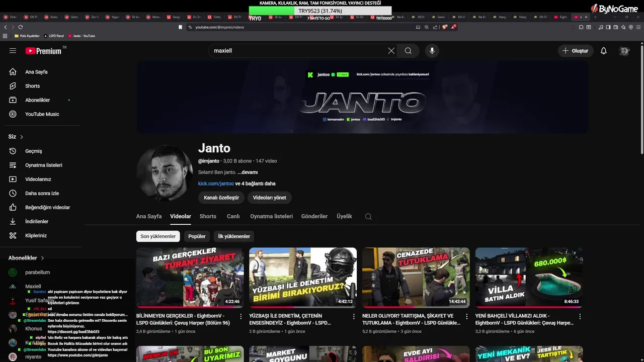Click the browser address bar URL
The width and height of the screenshot is (644, 362).
(x=219, y=27)
